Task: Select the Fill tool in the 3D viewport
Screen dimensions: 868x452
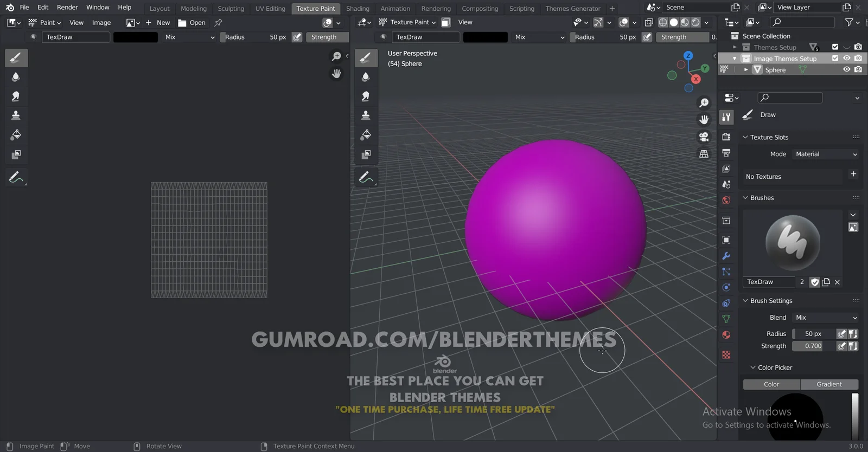Action: click(366, 135)
